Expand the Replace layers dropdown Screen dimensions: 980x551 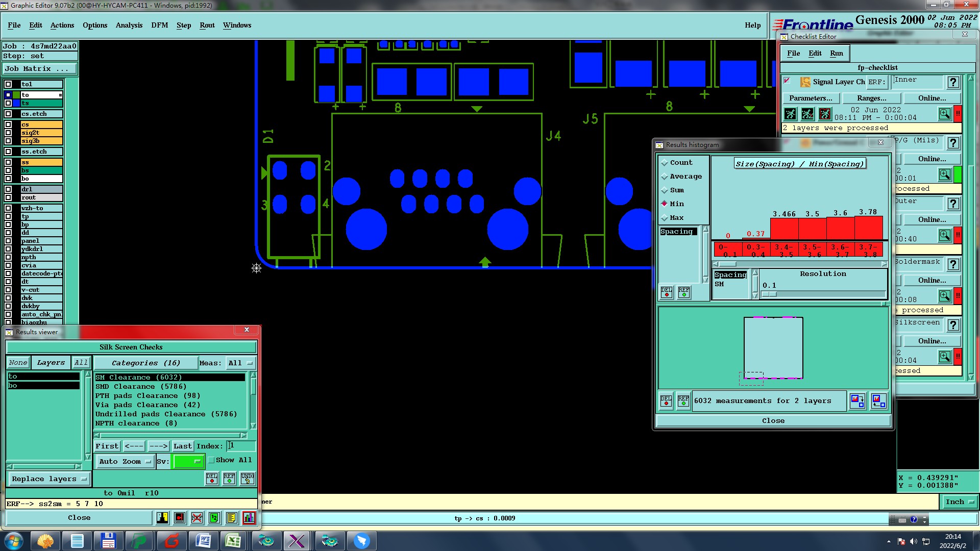(49, 479)
